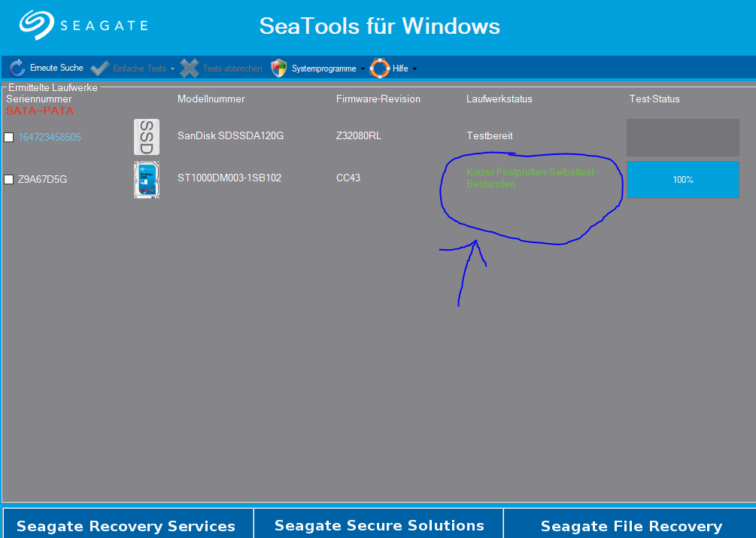Click the Test-Status column header
Viewport: 756px width, 538px height.
pyautogui.click(x=654, y=99)
